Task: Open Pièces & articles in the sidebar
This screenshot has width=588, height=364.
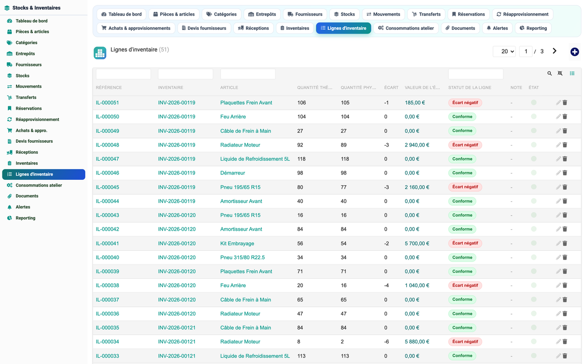Action: [32, 32]
